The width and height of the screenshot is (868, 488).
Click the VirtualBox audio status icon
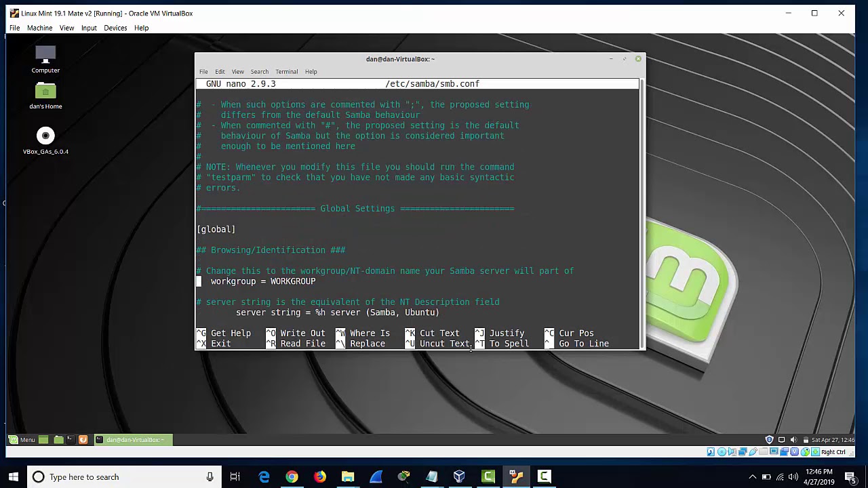[x=732, y=451]
